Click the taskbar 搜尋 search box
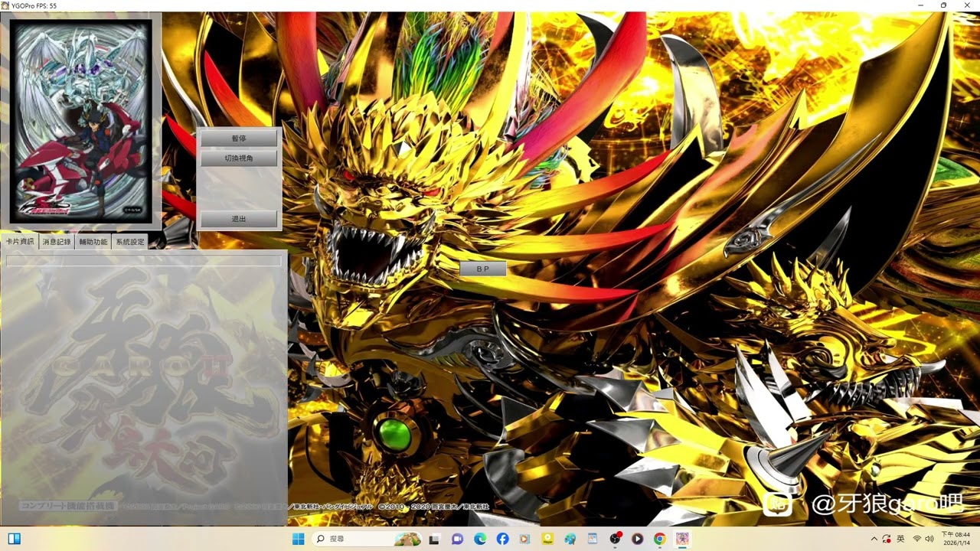This screenshot has width=980, height=551. pos(367,539)
